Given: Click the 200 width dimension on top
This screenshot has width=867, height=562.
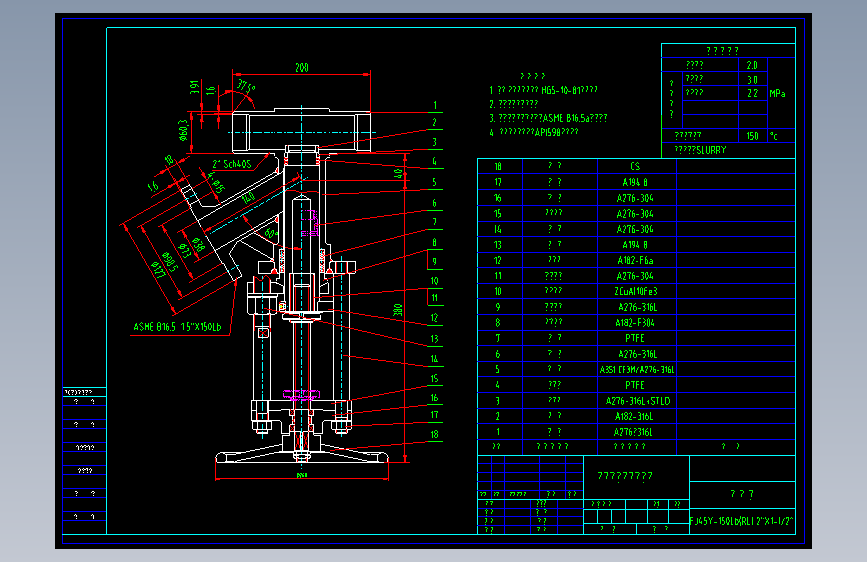Looking at the screenshot, I should click(301, 67).
